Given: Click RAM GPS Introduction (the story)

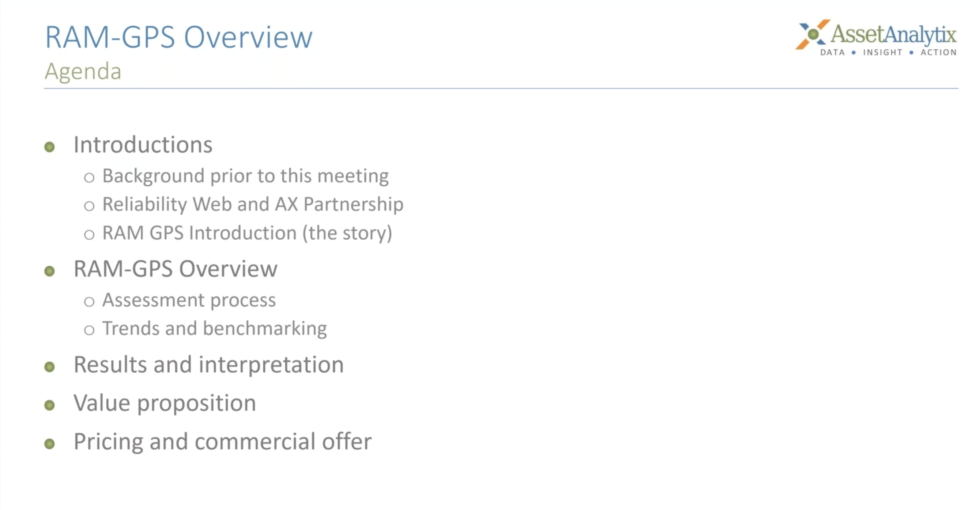Looking at the screenshot, I should pyautogui.click(x=247, y=233).
